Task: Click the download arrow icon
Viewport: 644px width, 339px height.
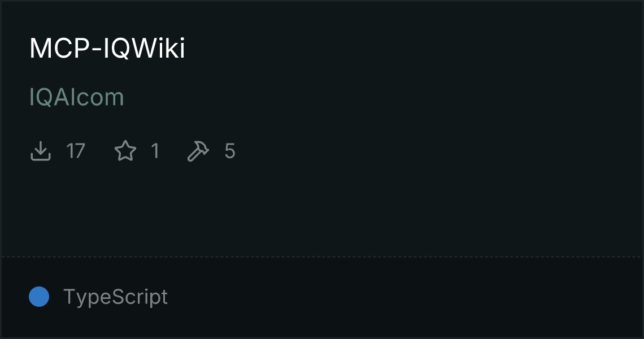Action: (x=41, y=151)
